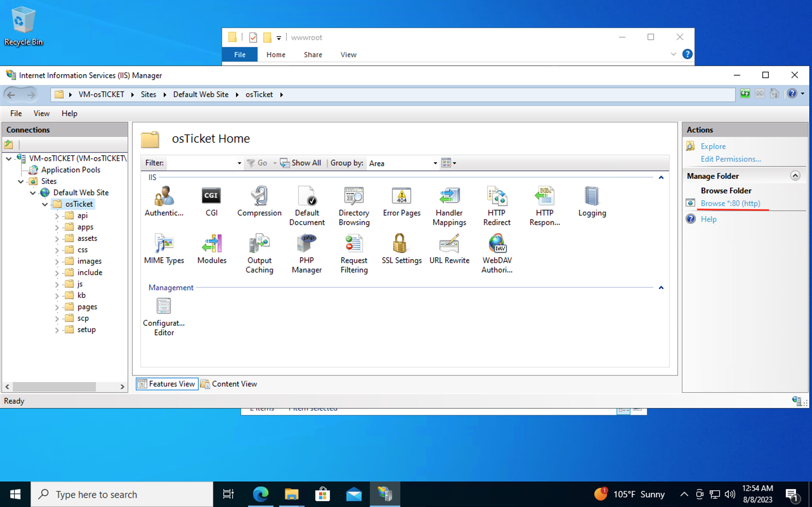The width and height of the screenshot is (812, 507).
Task: Click Edit Permissions link
Action: [x=730, y=159]
